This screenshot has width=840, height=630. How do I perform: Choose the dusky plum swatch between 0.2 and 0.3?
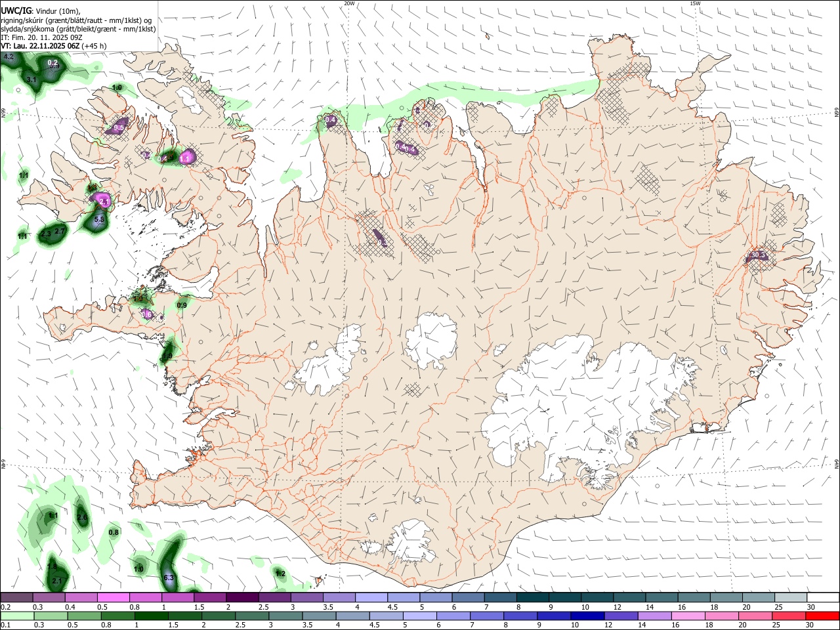click(x=17, y=597)
